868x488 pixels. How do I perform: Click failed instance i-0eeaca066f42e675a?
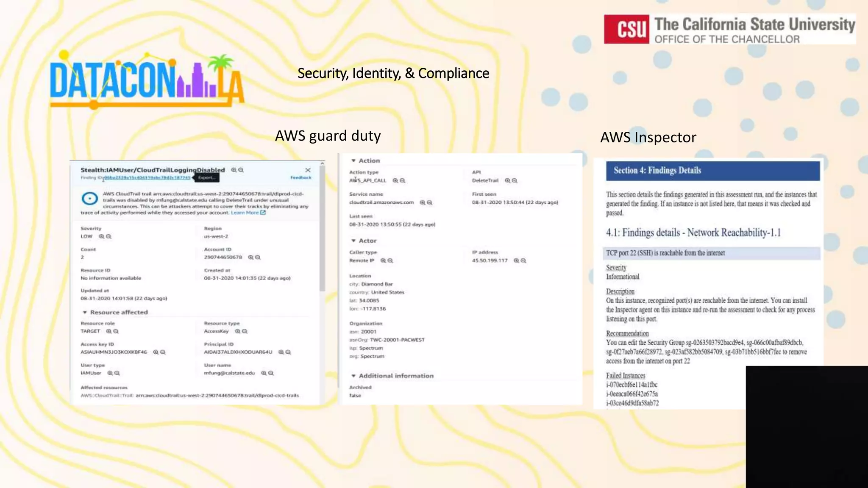pyautogui.click(x=632, y=394)
